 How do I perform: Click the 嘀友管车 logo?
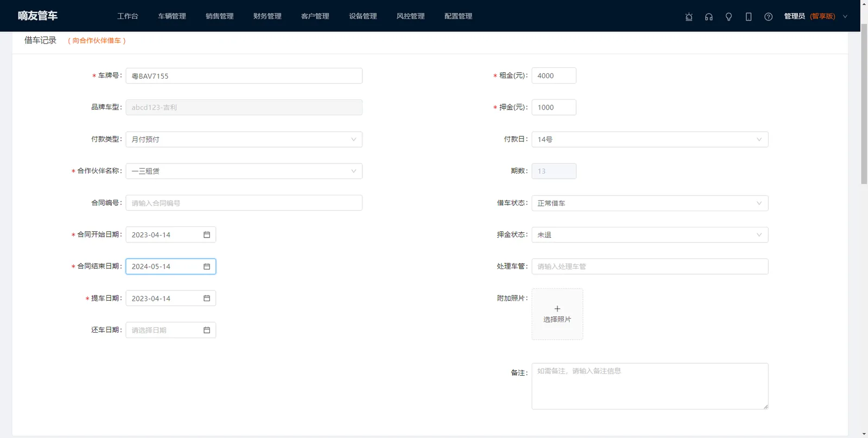pos(37,16)
